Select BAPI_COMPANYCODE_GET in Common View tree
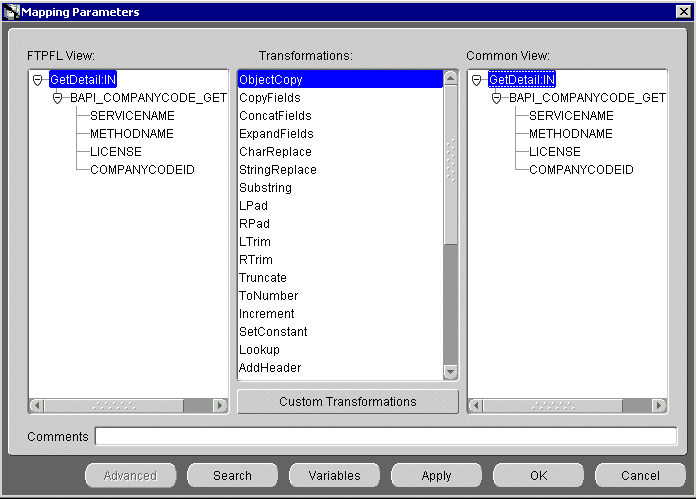696x499 pixels. pos(587,98)
